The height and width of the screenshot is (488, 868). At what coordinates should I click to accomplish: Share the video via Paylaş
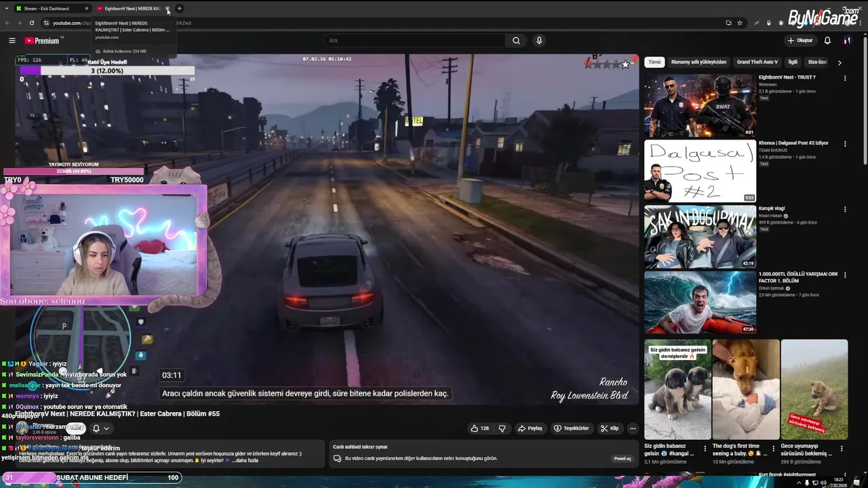pyautogui.click(x=530, y=428)
